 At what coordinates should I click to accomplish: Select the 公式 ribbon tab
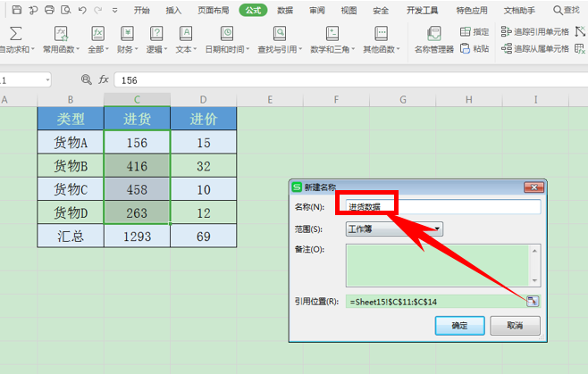pyautogui.click(x=253, y=10)
